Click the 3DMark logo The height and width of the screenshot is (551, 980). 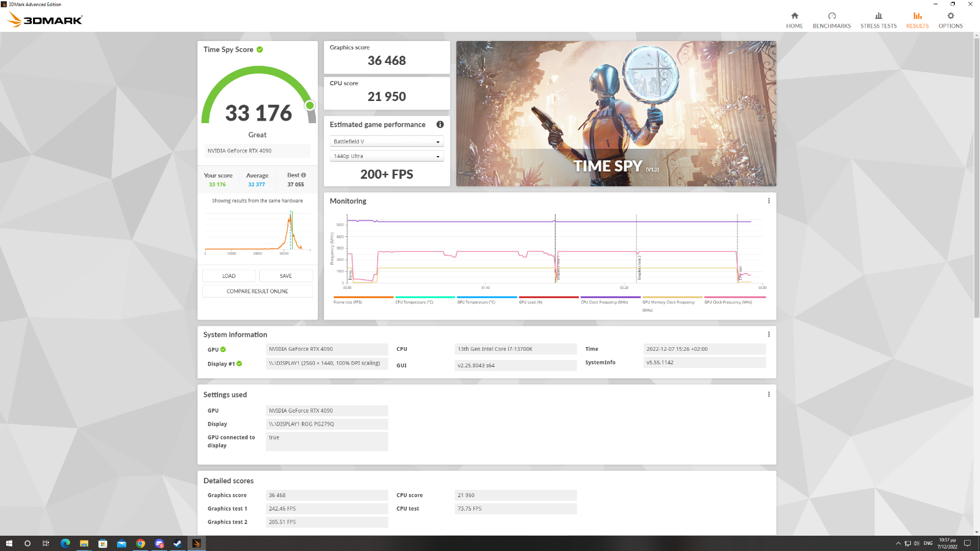pos(45,20)
